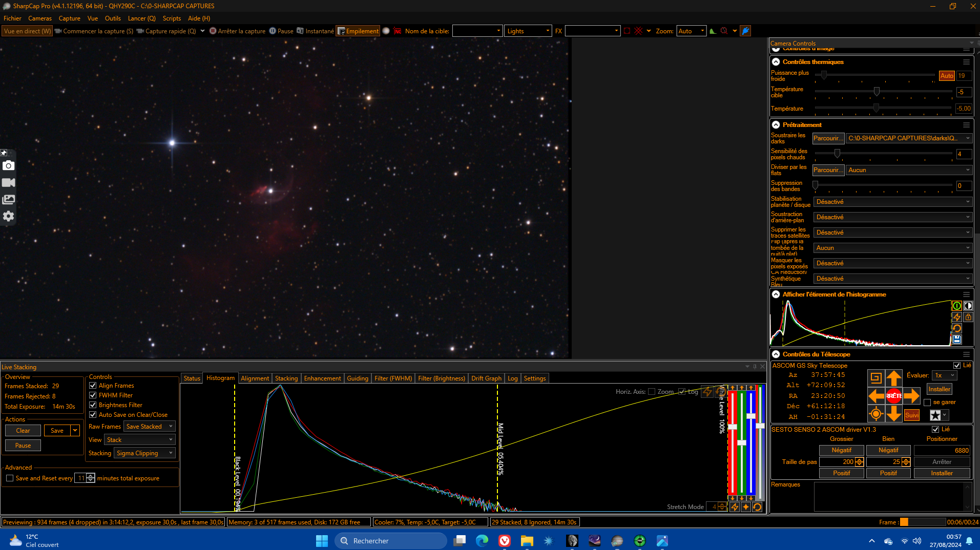Click the red stop telescope button
Viewport: 980px width, 550px height.
tap(894, 395)
